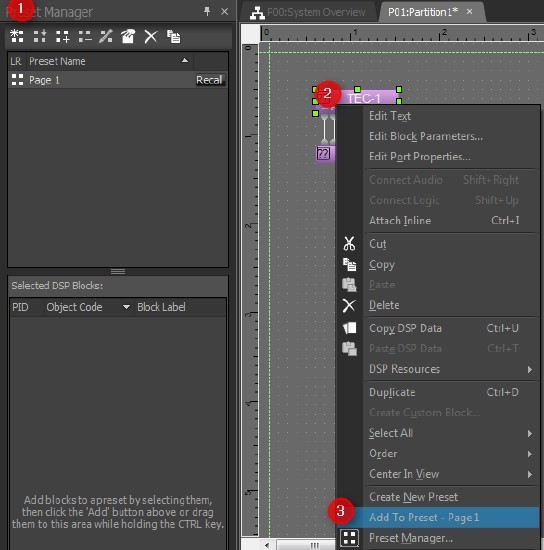Click the Copy DSP Data icon
The height and width of the screenshot is (550, 544).
[x=349, y=328]
